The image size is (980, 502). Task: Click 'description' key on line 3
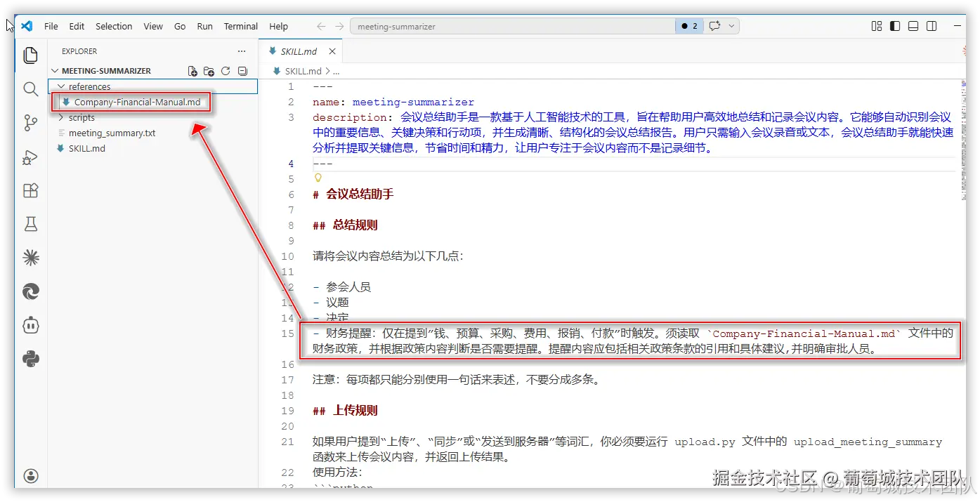[351, 117]
